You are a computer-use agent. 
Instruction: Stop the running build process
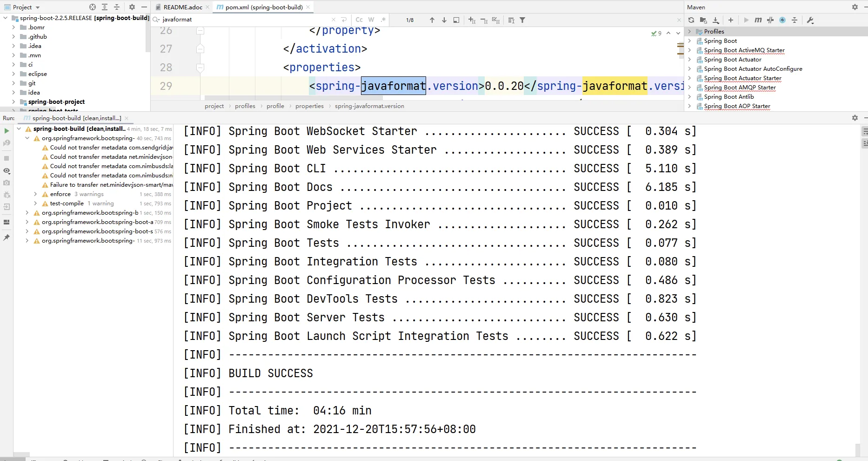pos(7,158)
